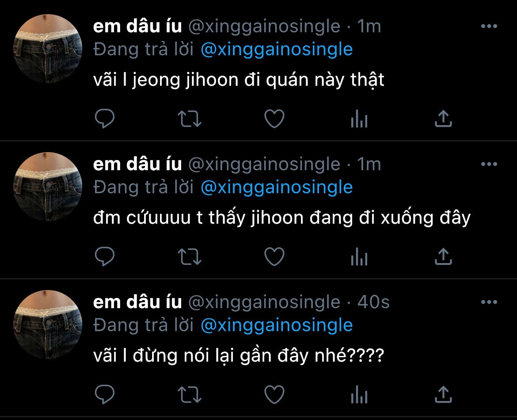Retweet the 'jihoon đang đi xuống đây' tweet

[x=189, y=257]
